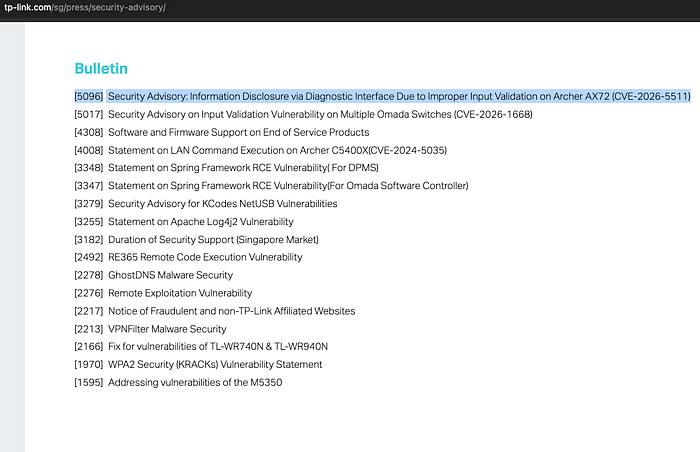Open Remote Exploitation Vulnerability bulletin
The image size is (700, 452).
coord(180,293)
